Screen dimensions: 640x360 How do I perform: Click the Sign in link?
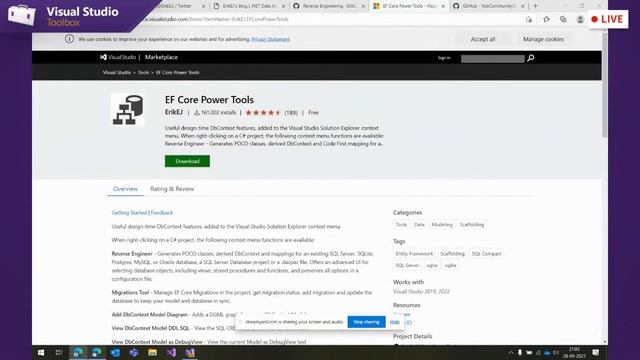444,58
